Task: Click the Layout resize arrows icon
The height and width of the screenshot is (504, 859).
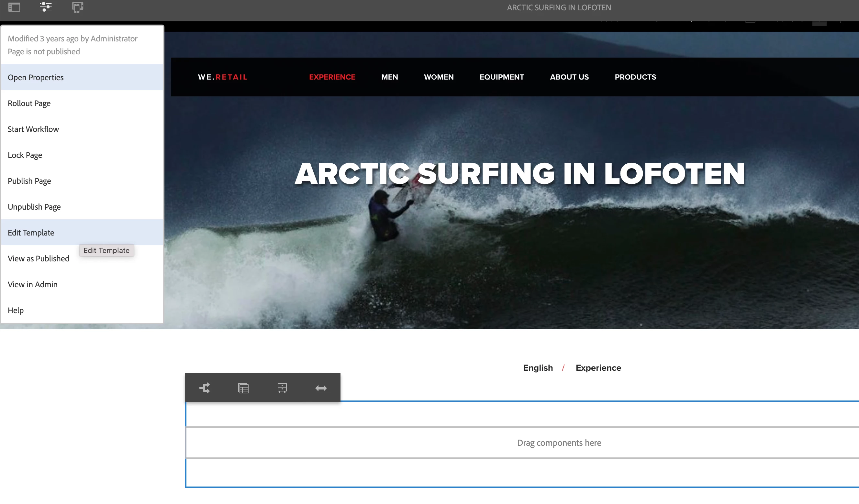Action: click(321, 388)
